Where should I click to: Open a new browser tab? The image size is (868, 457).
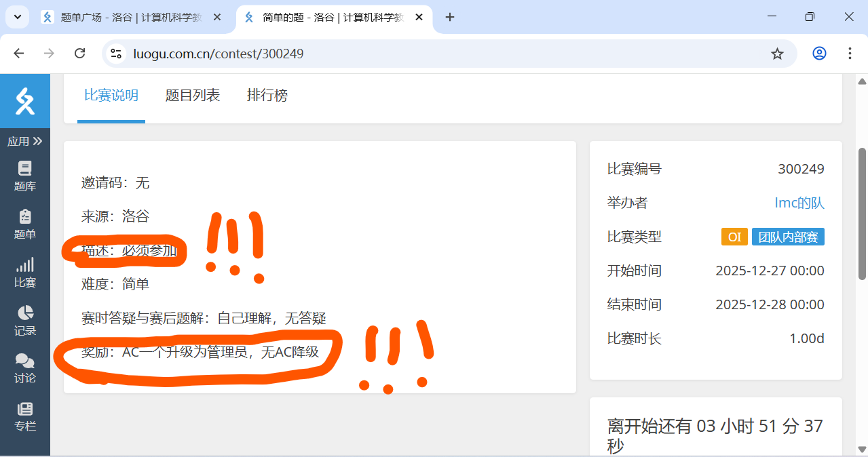(x=449, y=18)
